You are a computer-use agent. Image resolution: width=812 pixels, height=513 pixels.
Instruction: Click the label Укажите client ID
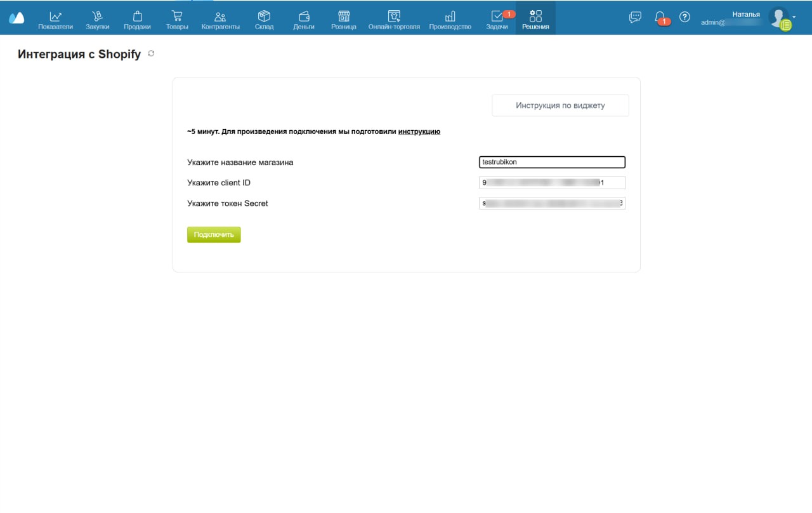pyautogui.click(x=219, y=183)
